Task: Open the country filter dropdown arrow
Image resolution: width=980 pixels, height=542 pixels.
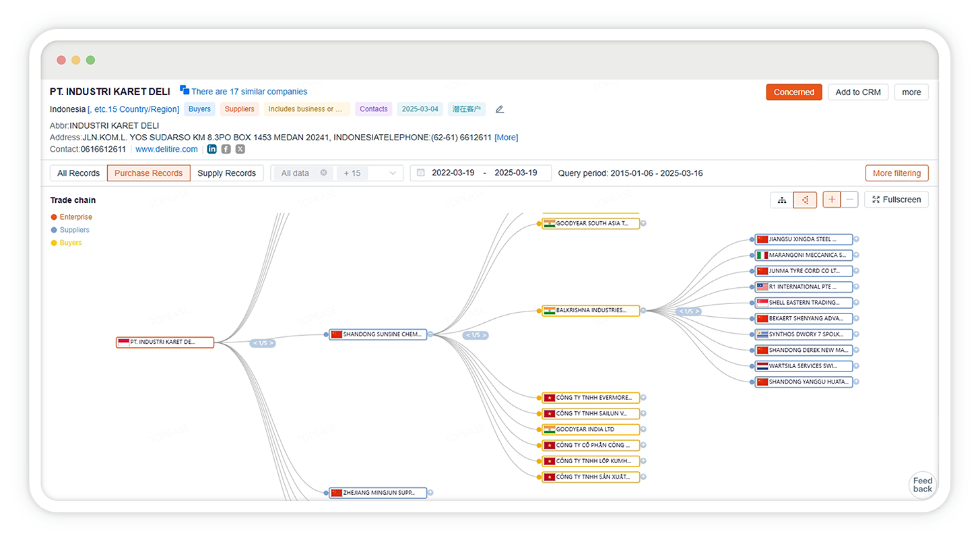Action: pos(393,173)
